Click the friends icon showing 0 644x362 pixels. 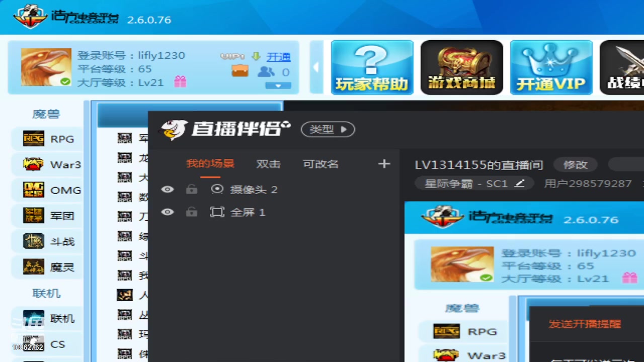(266, 72)
